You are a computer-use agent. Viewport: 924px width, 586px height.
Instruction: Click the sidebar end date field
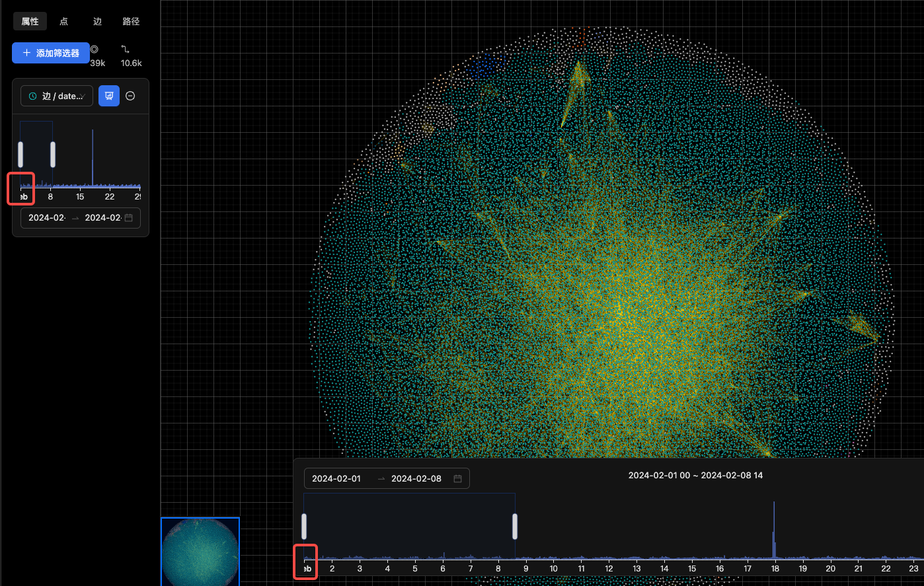(103, 217)
